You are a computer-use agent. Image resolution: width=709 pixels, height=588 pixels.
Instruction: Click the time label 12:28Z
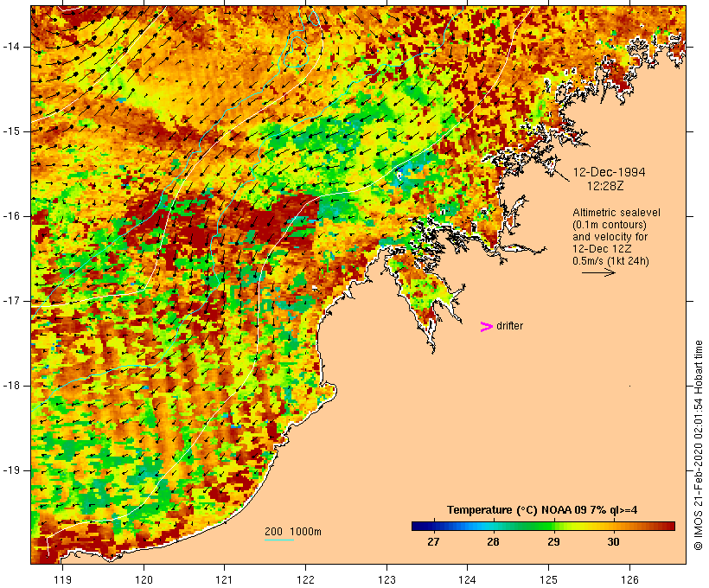click(605, 186)
